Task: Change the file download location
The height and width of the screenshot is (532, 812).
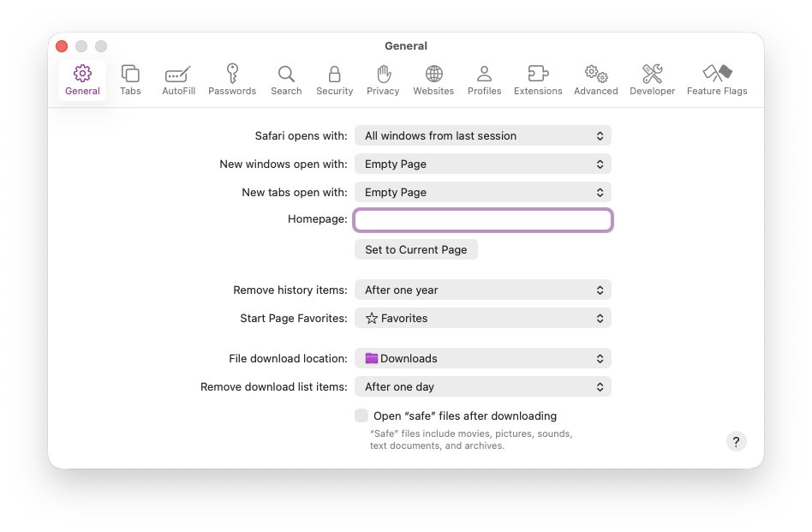Action: pos(482,358)
